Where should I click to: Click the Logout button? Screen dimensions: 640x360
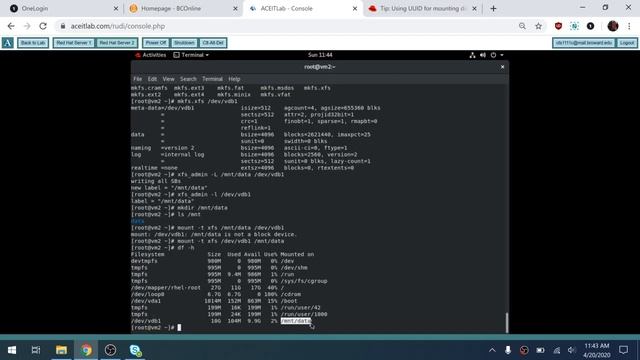[627, 43]
